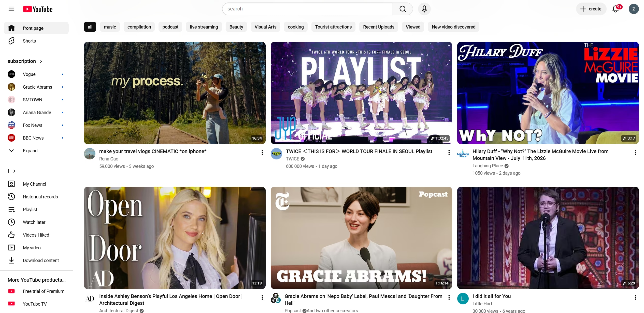The height and width of the screenshot is (313, 644).
Task: Click the magnifier search button
Action: 403,9
